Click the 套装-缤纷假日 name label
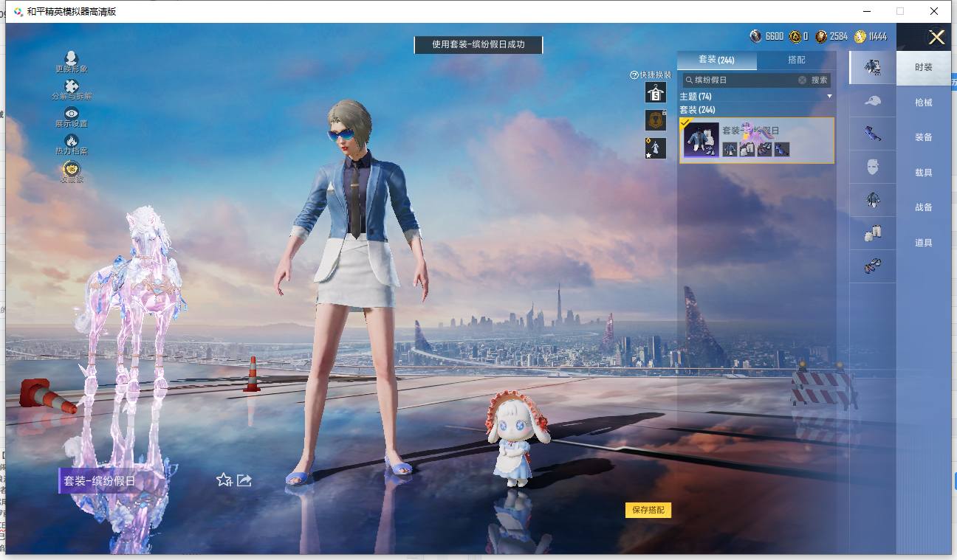Image resolution: width=957 pixels, height=560 pixels. pos(100,481)
